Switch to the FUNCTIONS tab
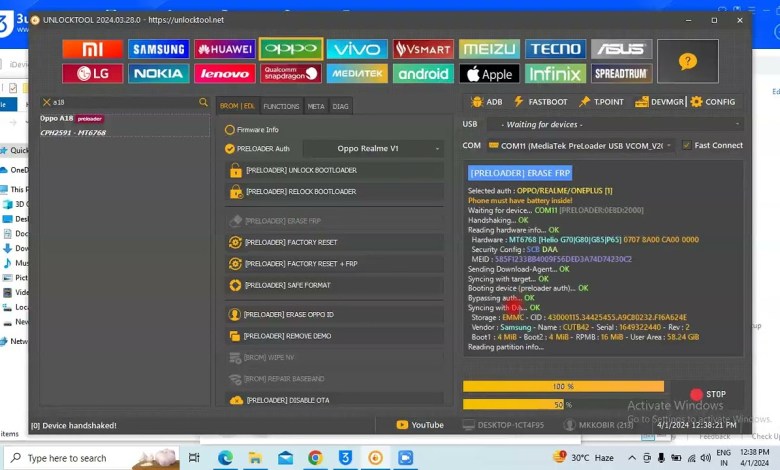Image resolution: width=780 pixels, height=470 pixels. click(281, 106)
